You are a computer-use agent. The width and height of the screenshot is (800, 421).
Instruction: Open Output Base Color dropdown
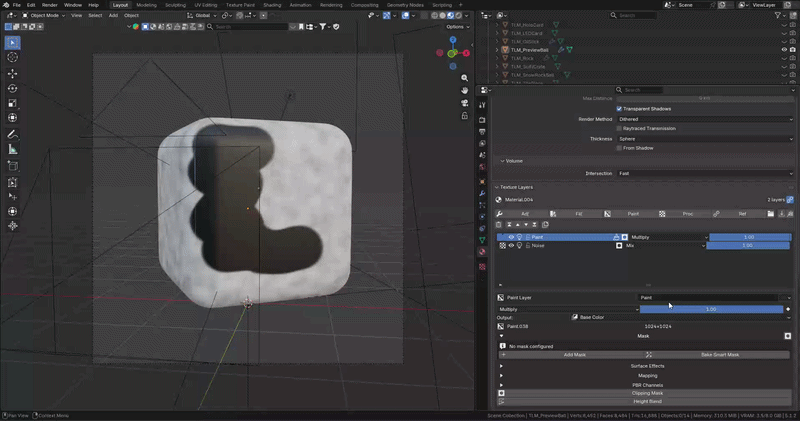tap(681, 317)
